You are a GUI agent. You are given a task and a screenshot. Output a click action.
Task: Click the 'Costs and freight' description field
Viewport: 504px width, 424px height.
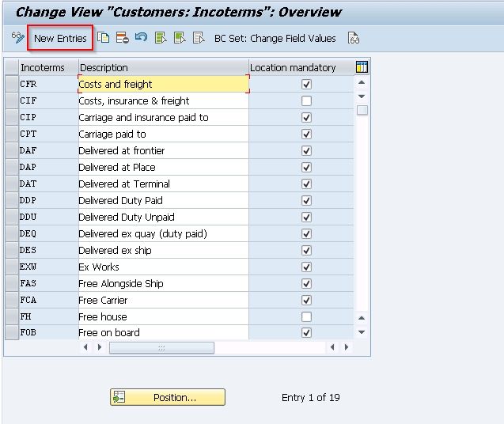[164, 84]
